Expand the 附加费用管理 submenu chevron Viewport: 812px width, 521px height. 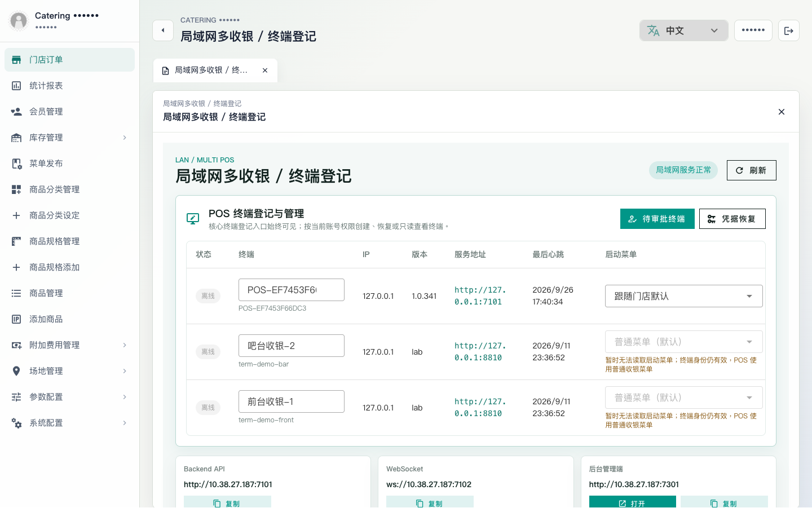[x=125, y=345]
